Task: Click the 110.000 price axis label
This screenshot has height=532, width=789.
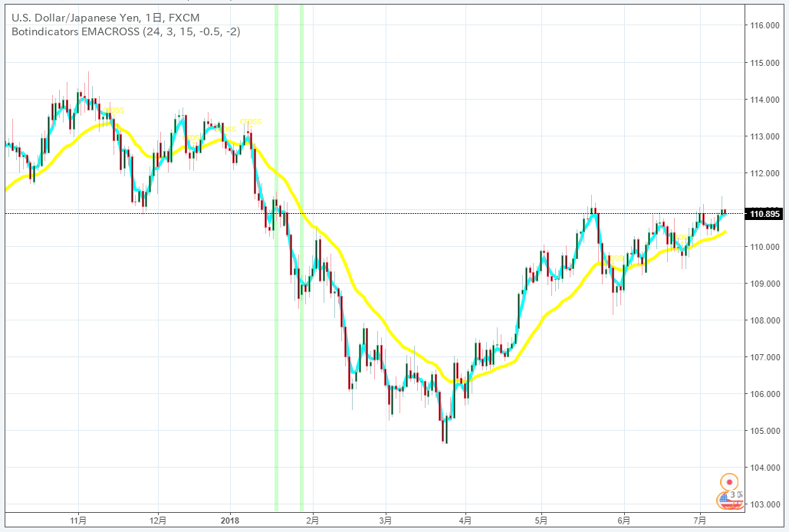Action: pos(765,247)
